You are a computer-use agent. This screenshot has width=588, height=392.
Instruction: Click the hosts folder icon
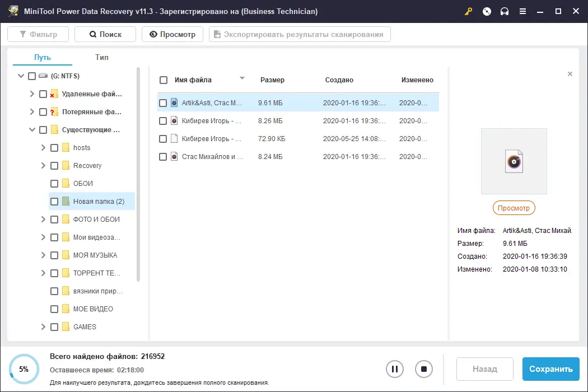coord(66,147)
